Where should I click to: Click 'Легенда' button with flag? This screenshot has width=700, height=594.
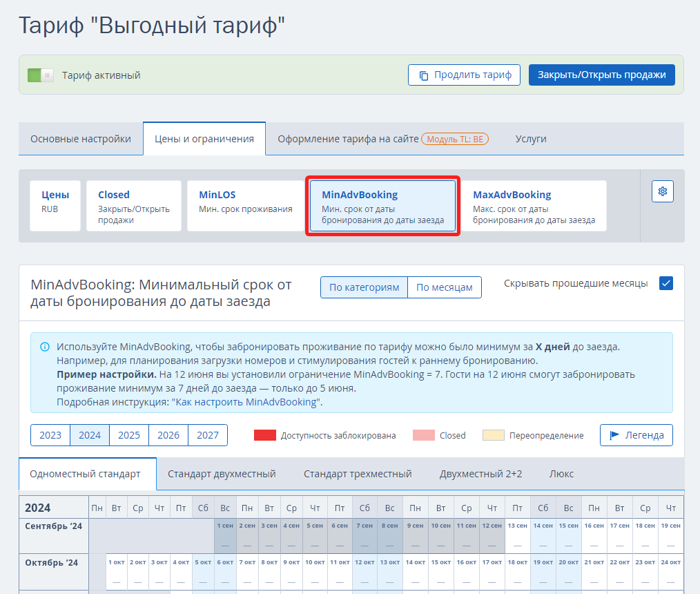(x=636, y=435)
